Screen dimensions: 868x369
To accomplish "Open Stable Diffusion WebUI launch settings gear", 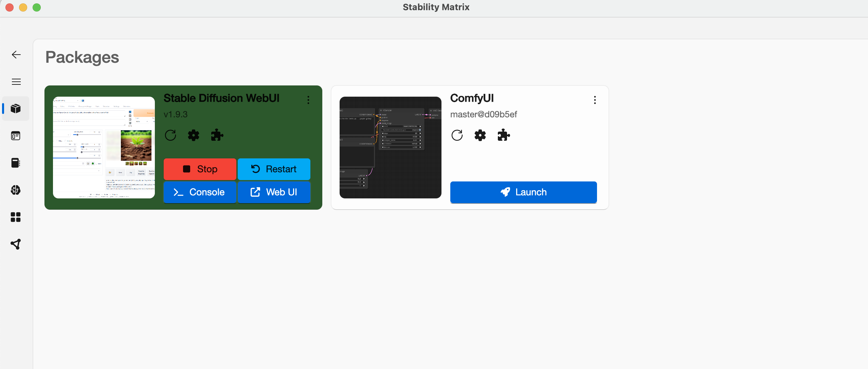I will [x=194, y=135].
